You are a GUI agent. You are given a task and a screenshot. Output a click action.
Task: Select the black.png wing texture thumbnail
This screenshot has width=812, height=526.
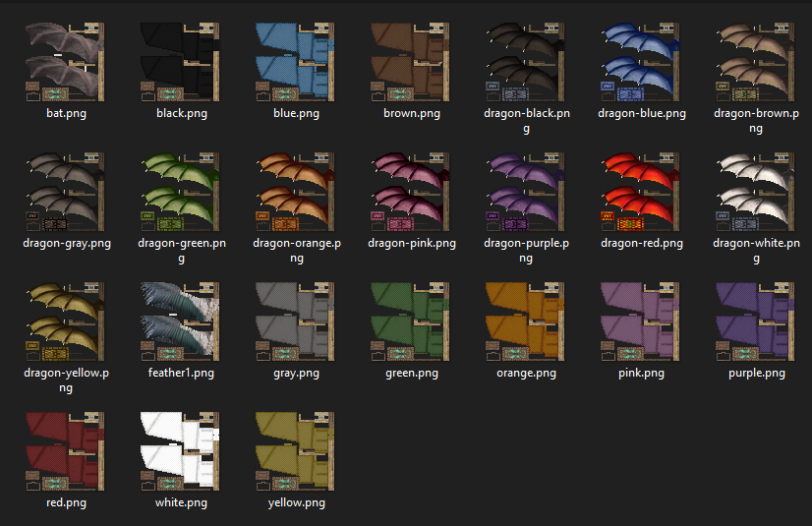(x=180, y=62)
